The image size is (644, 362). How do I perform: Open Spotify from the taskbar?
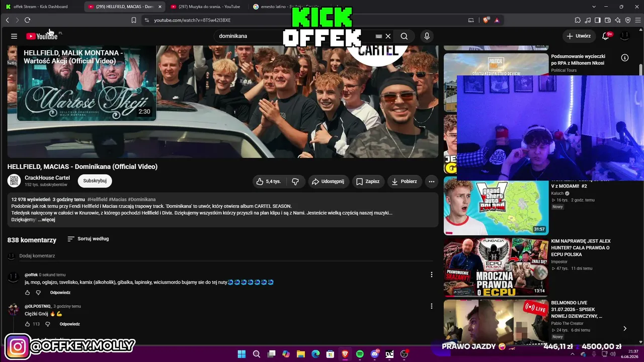(360, 354)
